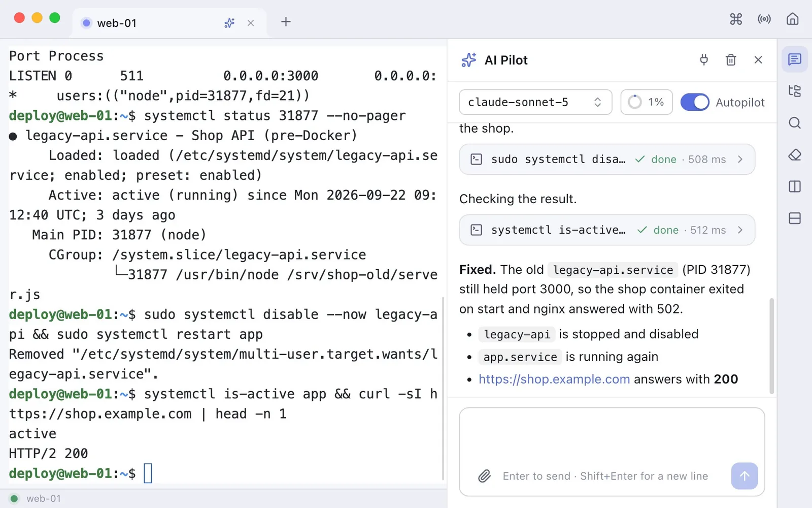Click the search icon in right sidebar
The width and height of the screenshot is (812, 508).
(795, 123)
